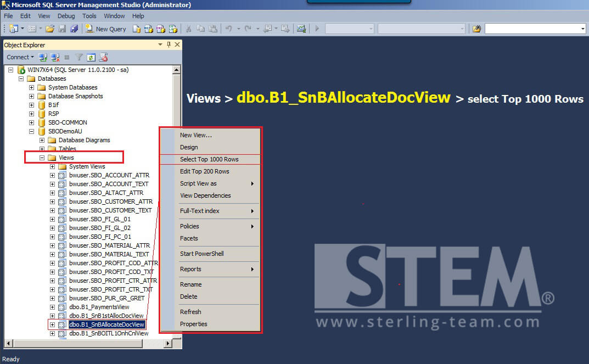Click the horizontal scrollbar right arrow
This screenshot has width=589, height=364.
click(169, 343)
